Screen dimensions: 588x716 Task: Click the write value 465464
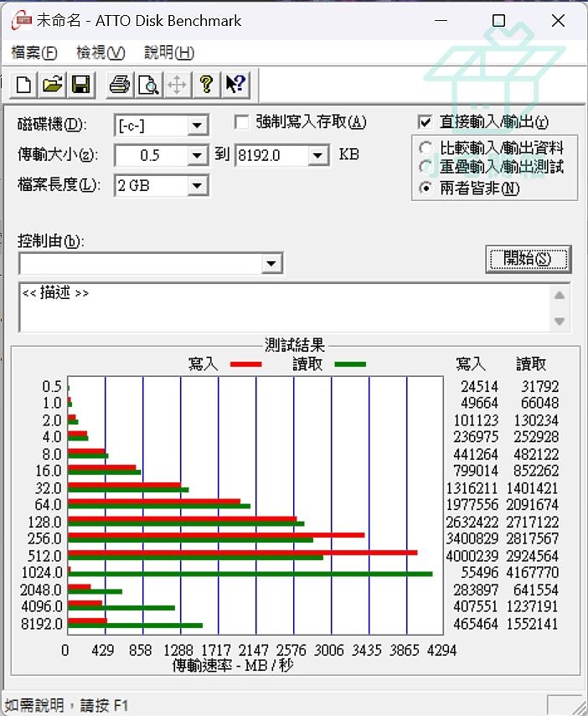(476, 623)
